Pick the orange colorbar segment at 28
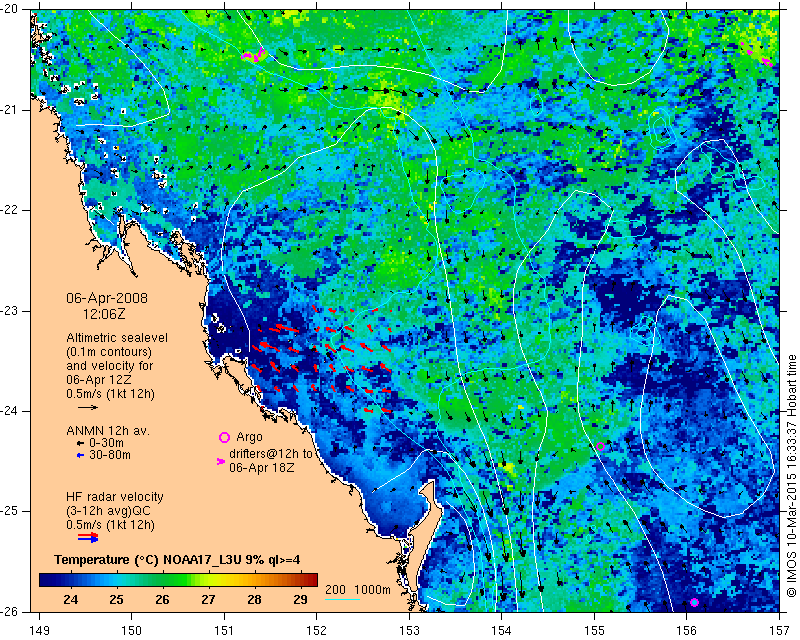 [x=254, y=580]
